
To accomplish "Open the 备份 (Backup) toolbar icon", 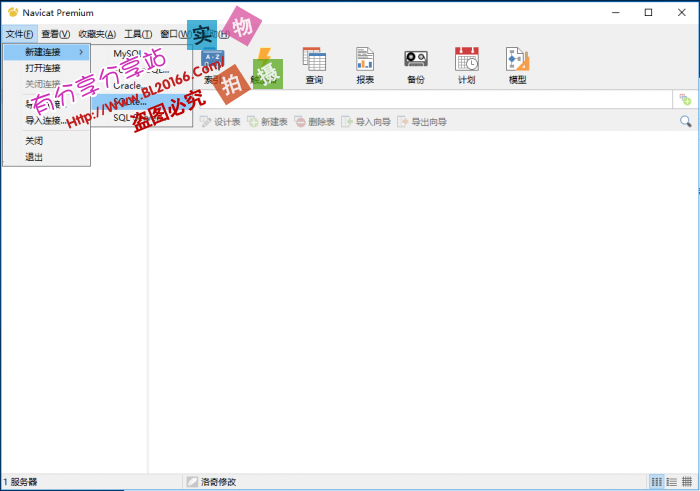I will 416,66.
